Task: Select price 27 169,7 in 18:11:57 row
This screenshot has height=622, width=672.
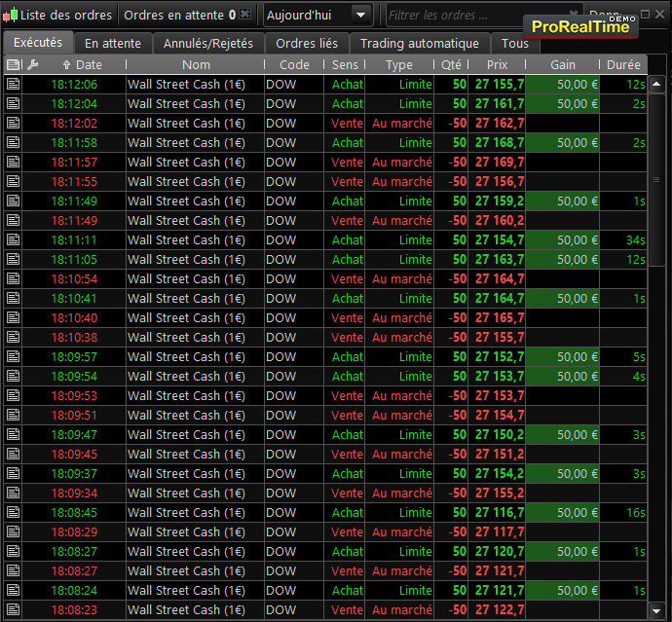Action: coord(497,162)
